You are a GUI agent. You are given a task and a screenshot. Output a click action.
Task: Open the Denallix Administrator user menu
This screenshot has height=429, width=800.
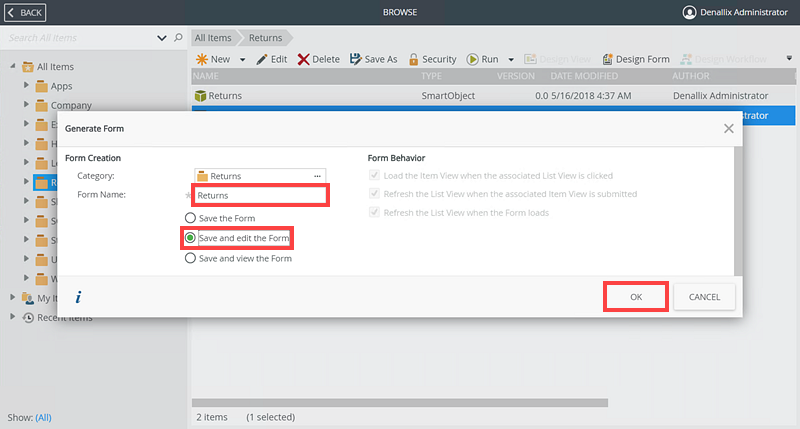click(x=735, y=12)
